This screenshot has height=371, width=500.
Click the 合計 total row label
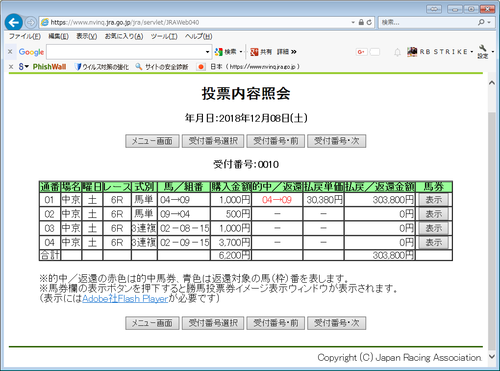50,255
